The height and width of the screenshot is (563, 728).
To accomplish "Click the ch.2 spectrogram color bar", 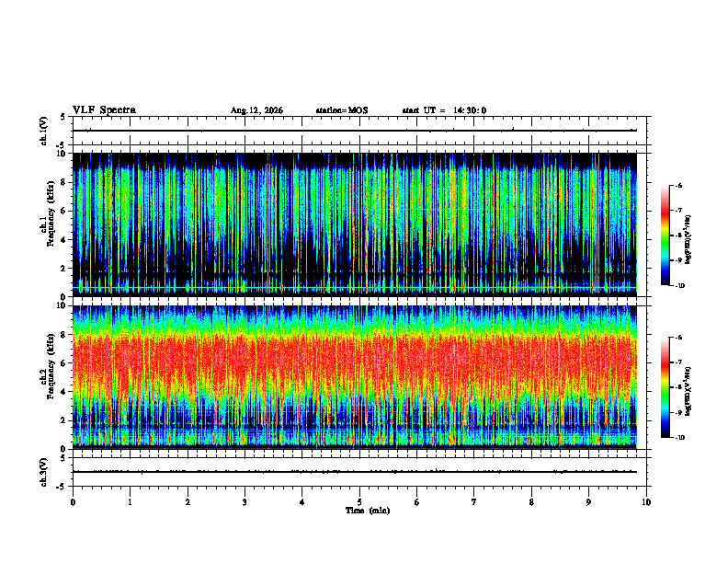I will tap(665, 387).
